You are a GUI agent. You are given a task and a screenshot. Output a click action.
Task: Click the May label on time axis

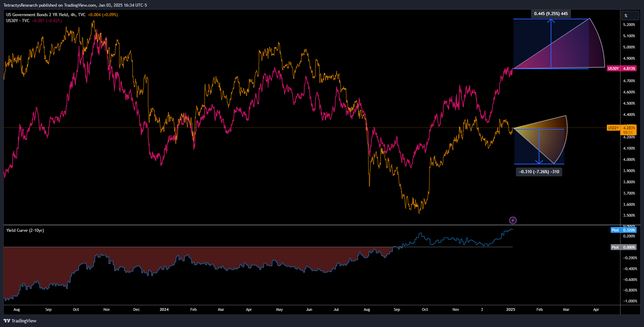[279, 309]
